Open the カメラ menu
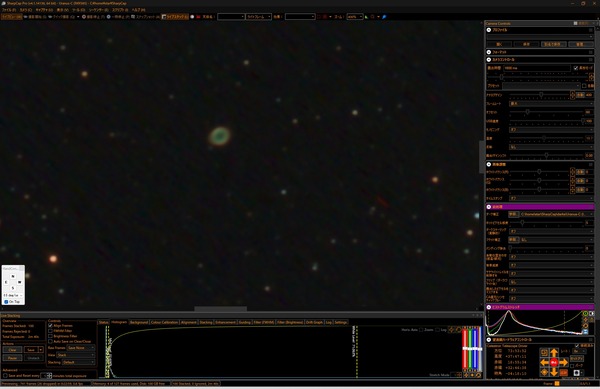This screenshot has height=389, width=600. tap(26, 10)
